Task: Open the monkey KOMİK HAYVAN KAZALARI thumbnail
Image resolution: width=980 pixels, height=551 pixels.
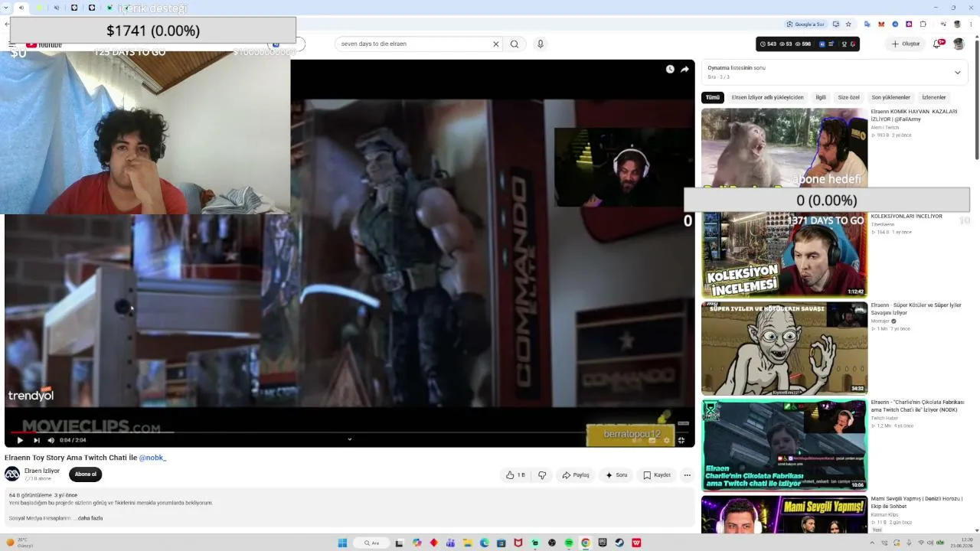Action: point(784,148)
